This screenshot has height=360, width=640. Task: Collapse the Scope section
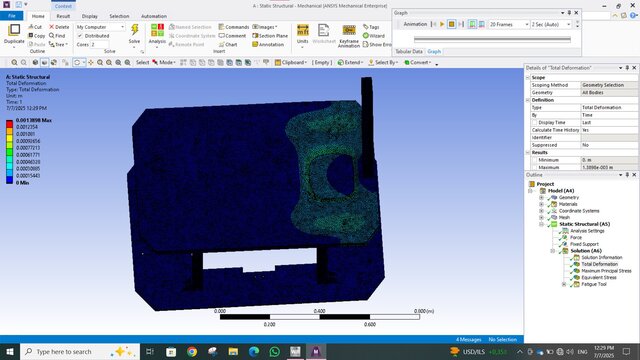coord(528,78)
